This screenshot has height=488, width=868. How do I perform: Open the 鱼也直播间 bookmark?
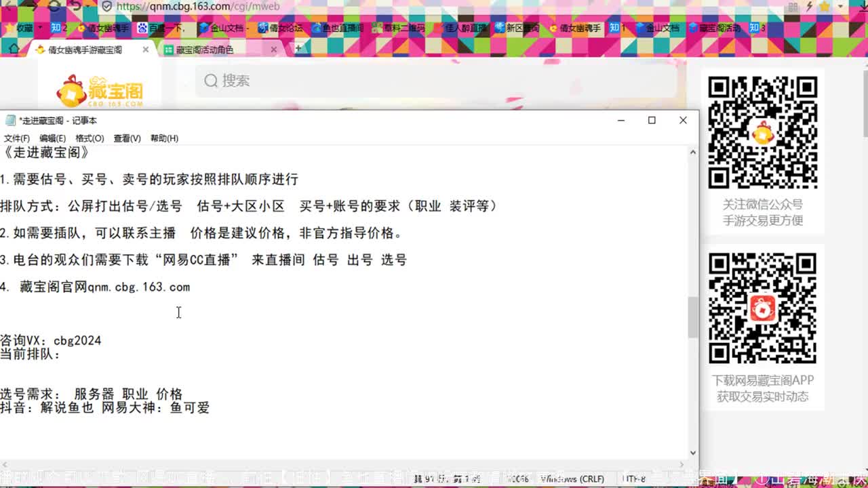point(336,28)
